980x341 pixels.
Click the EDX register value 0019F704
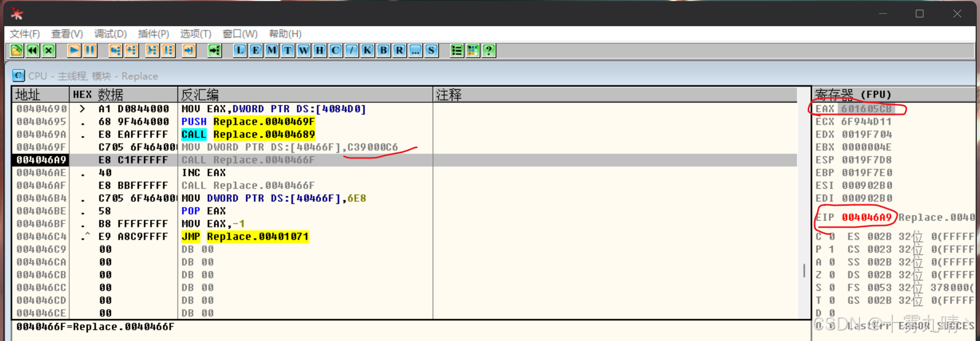pyautogui.click(x=867, y=134)
